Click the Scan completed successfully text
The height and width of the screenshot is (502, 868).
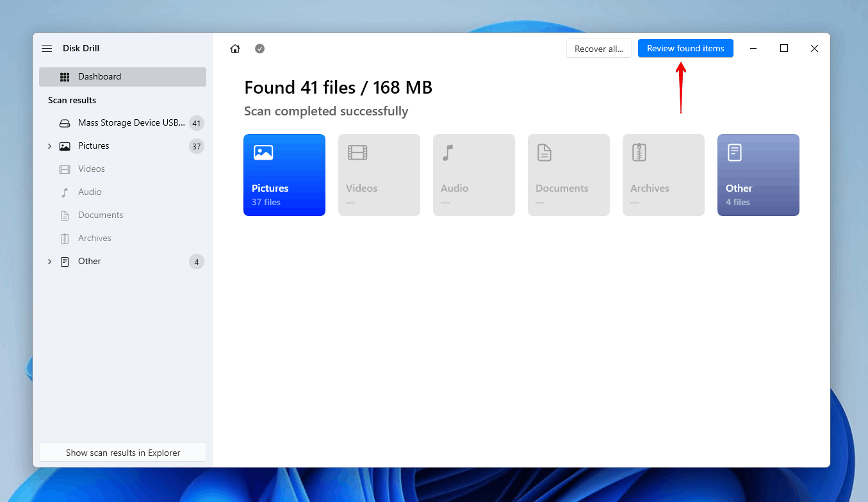326,112
